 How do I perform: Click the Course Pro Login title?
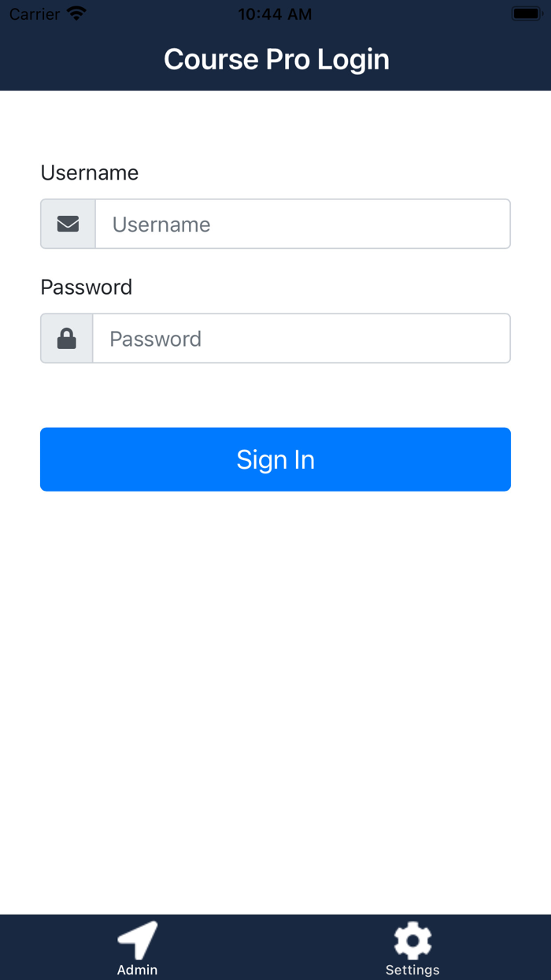(275, 59)
